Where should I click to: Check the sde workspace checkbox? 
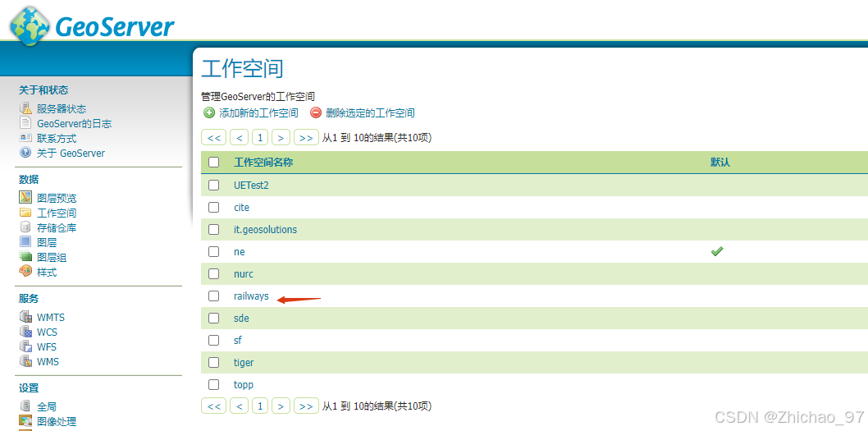(213, 318)
